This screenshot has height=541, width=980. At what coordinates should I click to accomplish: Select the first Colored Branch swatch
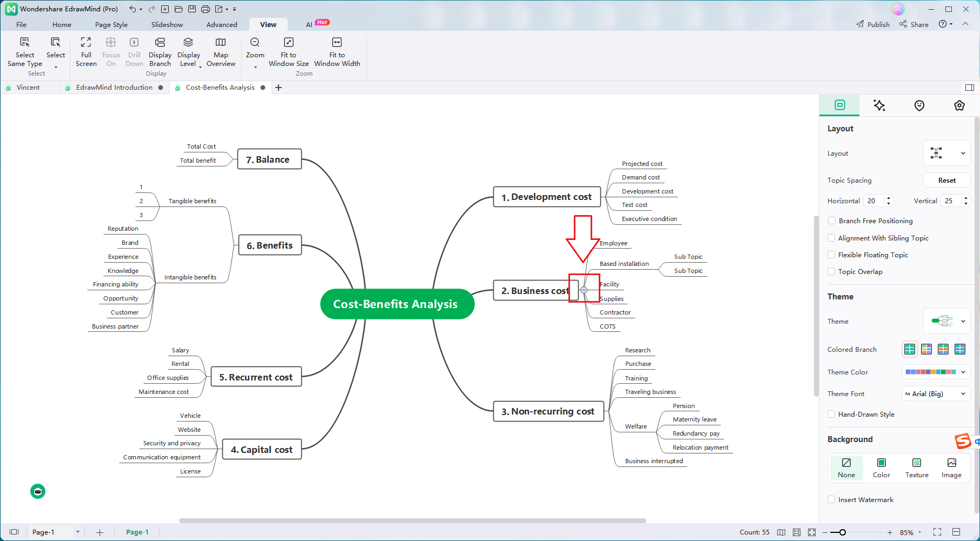tap(910, 349)
